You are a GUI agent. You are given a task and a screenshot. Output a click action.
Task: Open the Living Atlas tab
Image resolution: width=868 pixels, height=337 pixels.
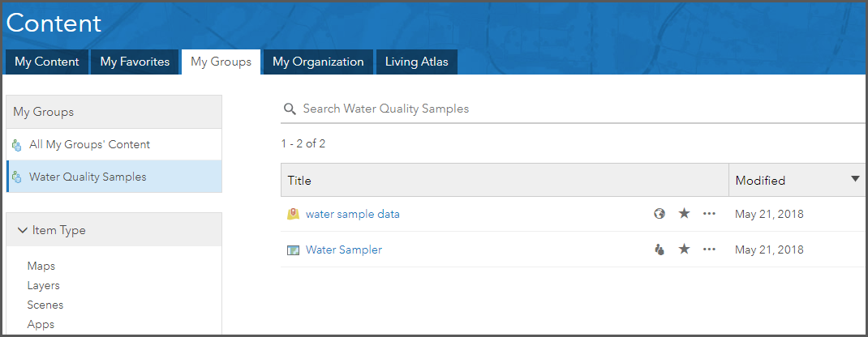[x=416, y=62]
